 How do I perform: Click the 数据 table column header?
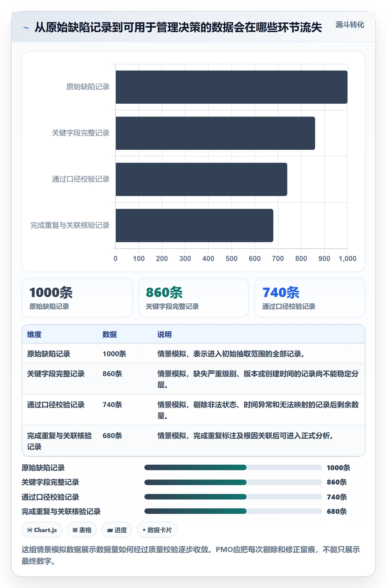(110, 334)
